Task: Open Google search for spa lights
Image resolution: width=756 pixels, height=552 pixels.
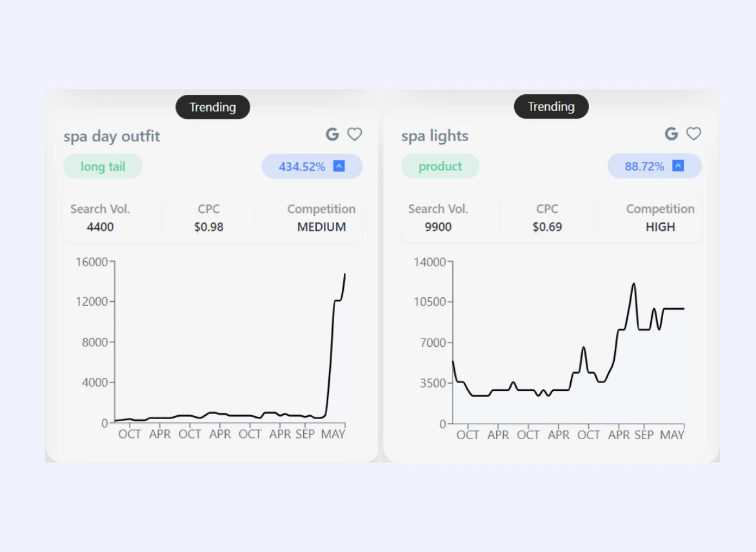Action: tap(671, 133)
